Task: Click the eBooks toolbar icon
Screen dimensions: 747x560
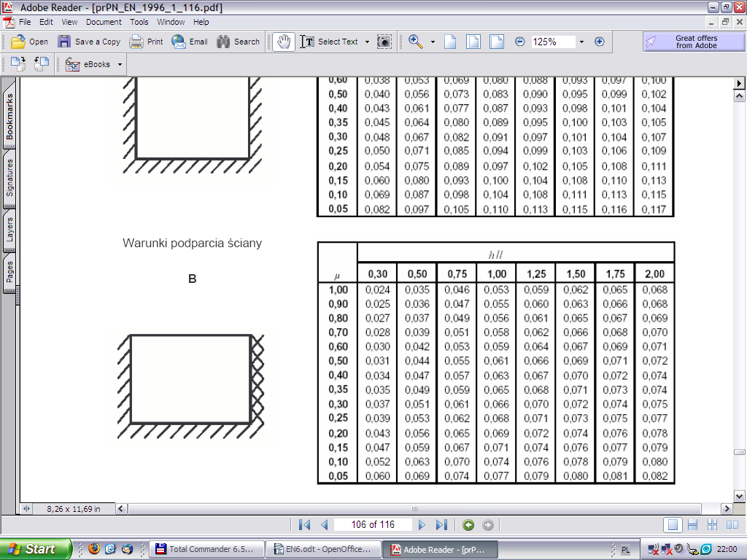Action: tap(72, 64)
